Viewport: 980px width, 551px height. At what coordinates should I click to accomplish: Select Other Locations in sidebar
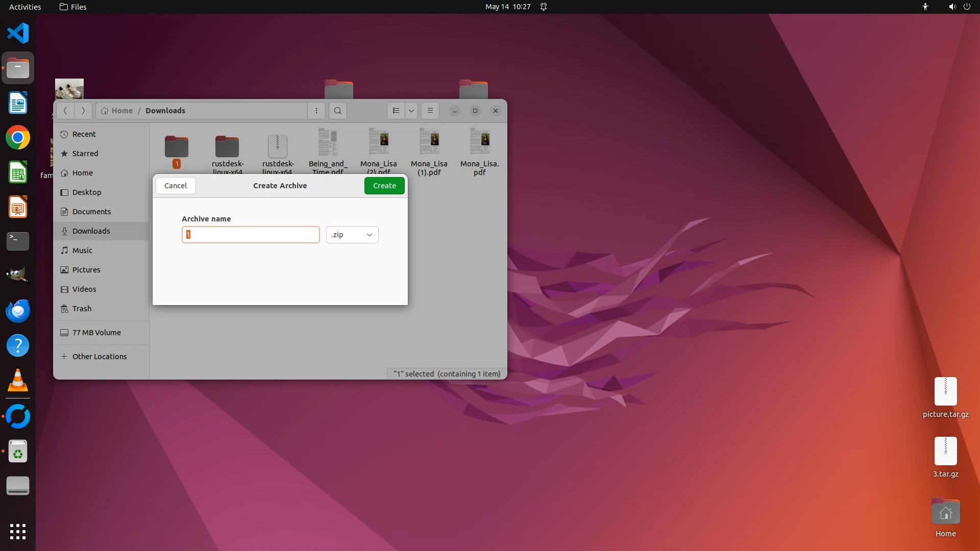tap(100, 357)
